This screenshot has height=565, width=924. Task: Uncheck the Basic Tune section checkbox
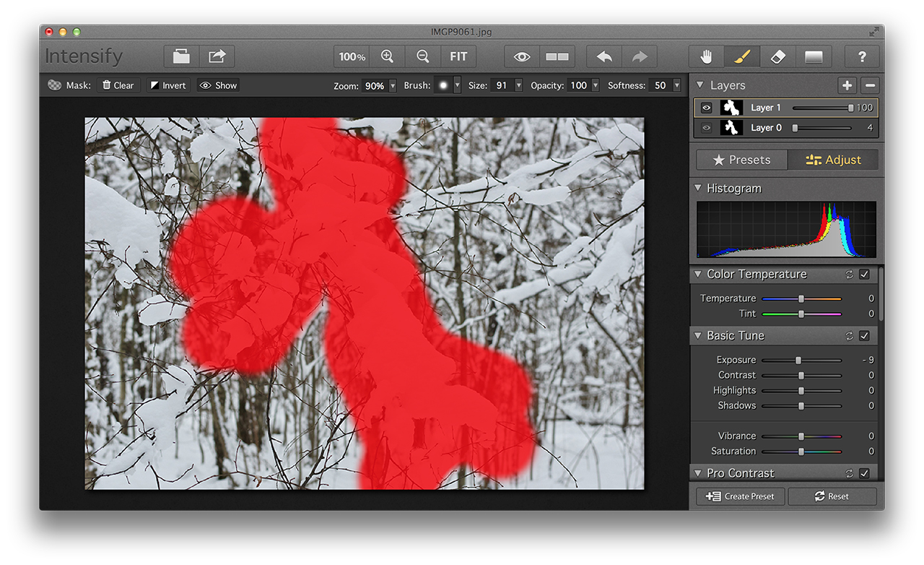pyautogui.click(x=865, y=336)
